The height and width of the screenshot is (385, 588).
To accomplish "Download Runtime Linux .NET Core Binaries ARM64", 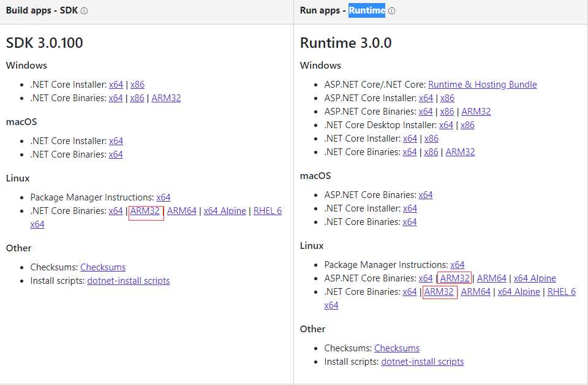I will (475, 292).
